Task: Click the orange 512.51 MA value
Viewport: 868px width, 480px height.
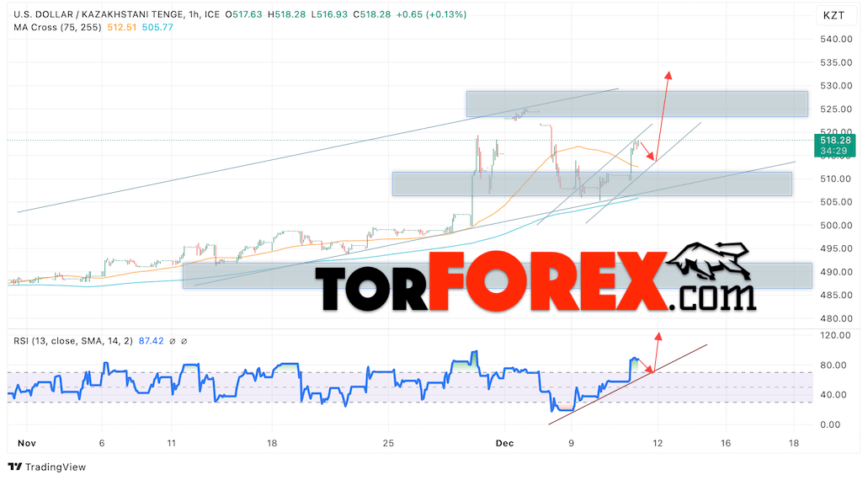Action: tap(122, 27)
